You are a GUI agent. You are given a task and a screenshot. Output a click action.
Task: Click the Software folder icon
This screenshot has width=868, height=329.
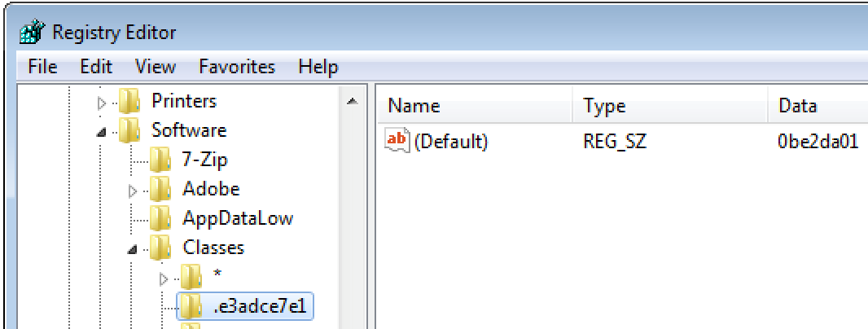[x=130, y=131]
